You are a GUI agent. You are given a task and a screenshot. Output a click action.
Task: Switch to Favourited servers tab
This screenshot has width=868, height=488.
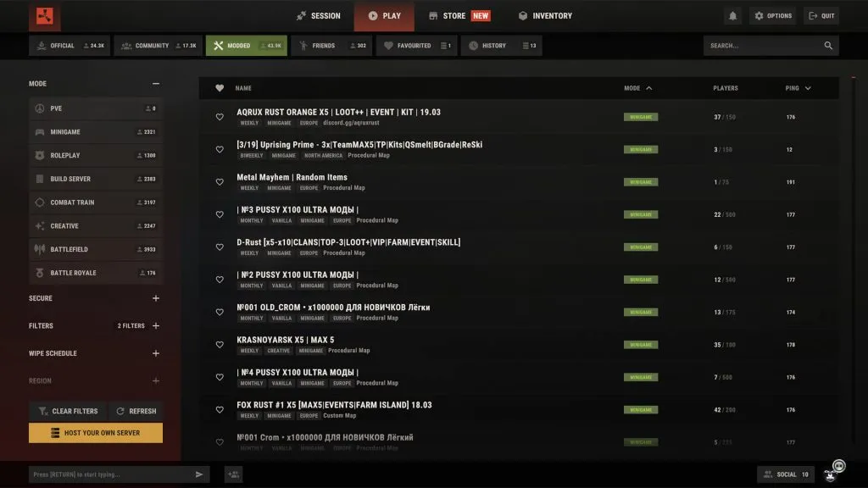coord(417,46)
